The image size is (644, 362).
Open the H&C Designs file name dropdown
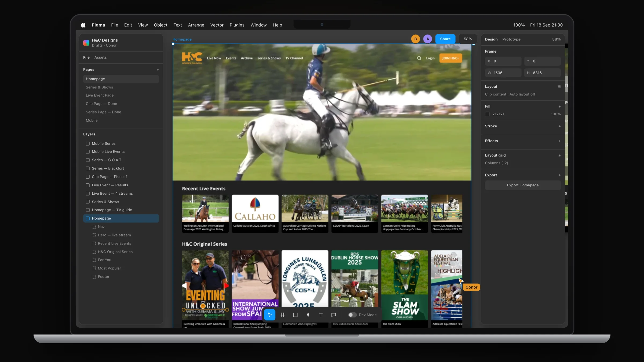[105, 40]
